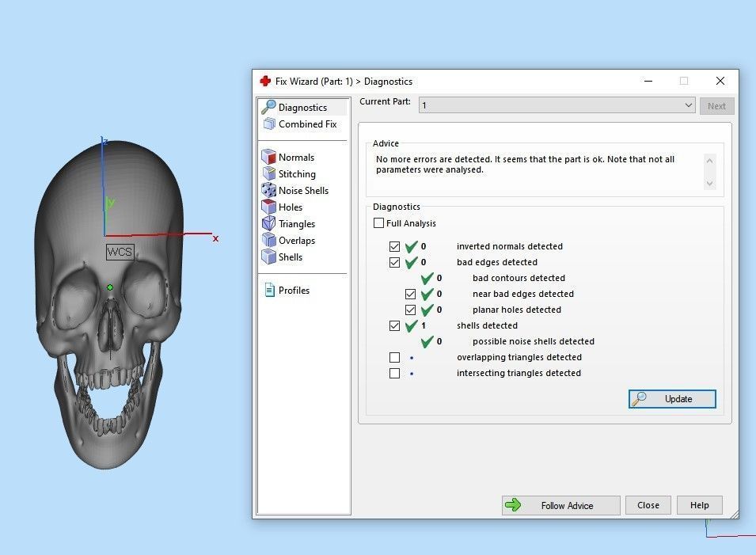Open the Current Part dropdown
Screen dimensions: 756x555
(688, 105)
